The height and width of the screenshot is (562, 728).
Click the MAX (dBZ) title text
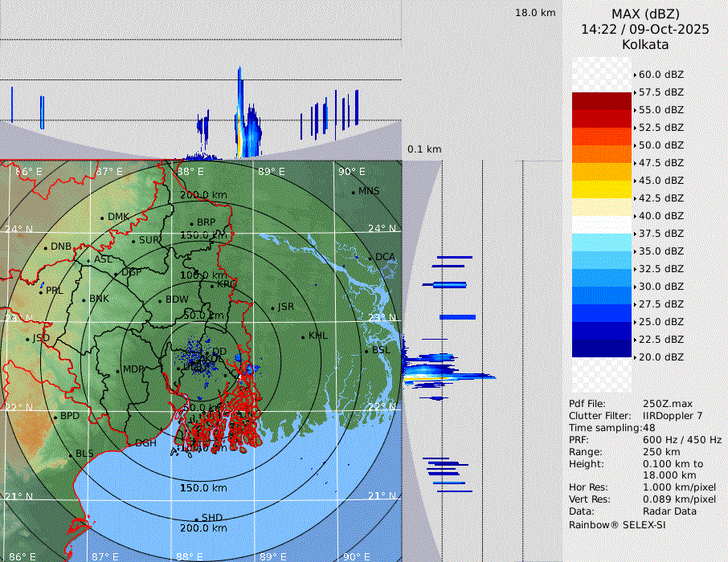click(x=645, y=14)
